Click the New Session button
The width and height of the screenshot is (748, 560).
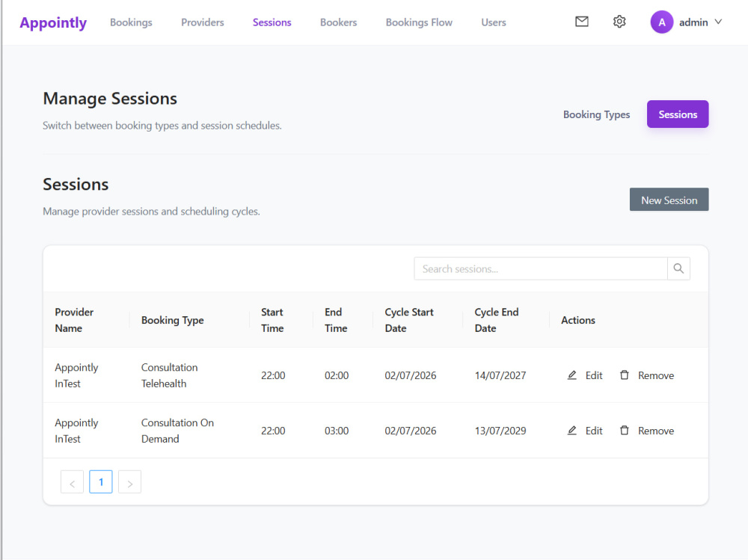pyautogui.click(x=669, y=200)
